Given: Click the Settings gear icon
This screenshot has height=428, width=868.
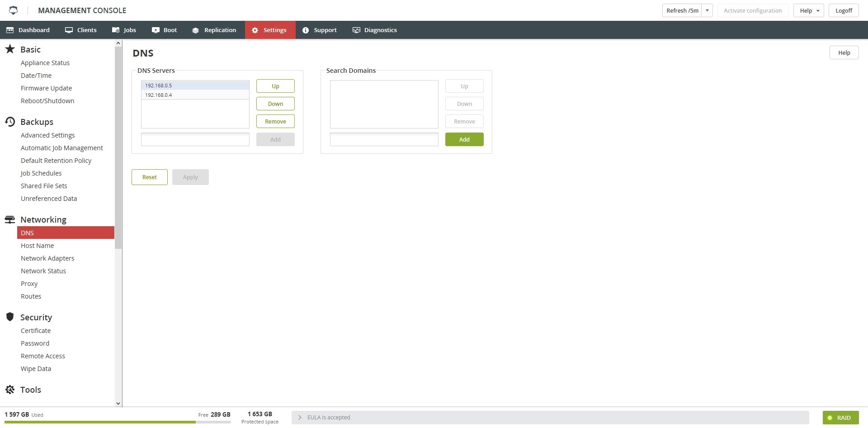Looking at the screenshot, I should 255,30.
